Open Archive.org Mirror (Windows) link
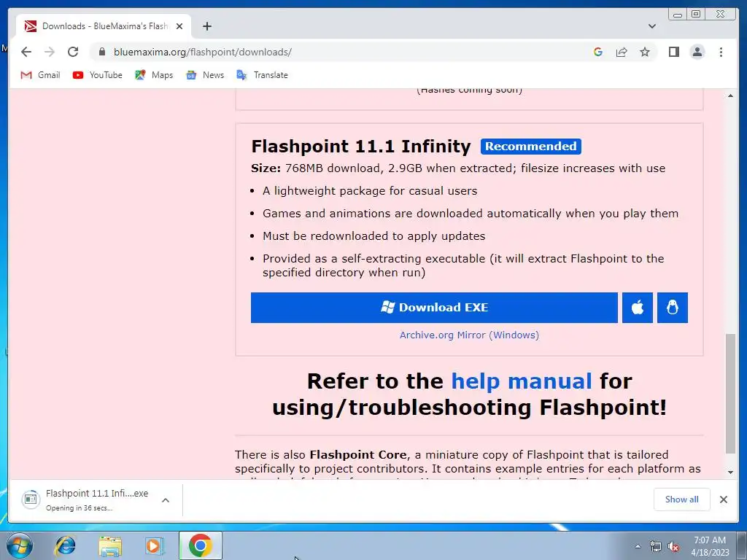The image size is (747, 560). (469, 335)
